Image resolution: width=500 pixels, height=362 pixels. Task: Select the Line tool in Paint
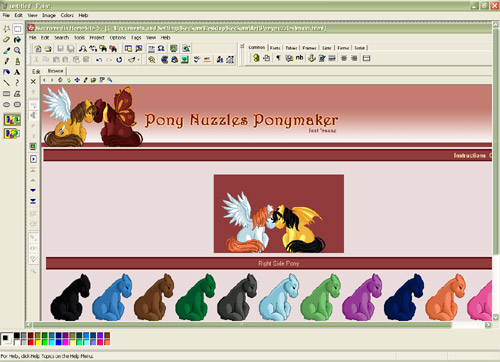[x=6, y=83]
